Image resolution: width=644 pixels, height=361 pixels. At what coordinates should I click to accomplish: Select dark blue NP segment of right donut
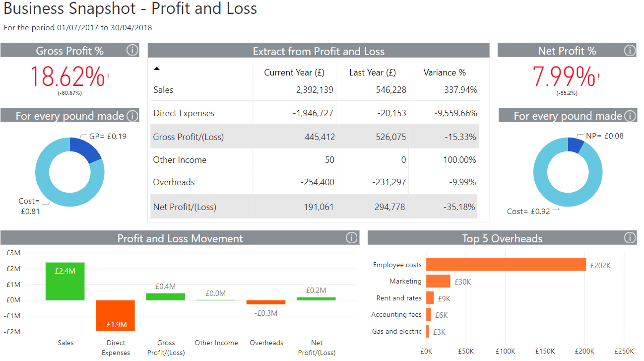point(575,144)
